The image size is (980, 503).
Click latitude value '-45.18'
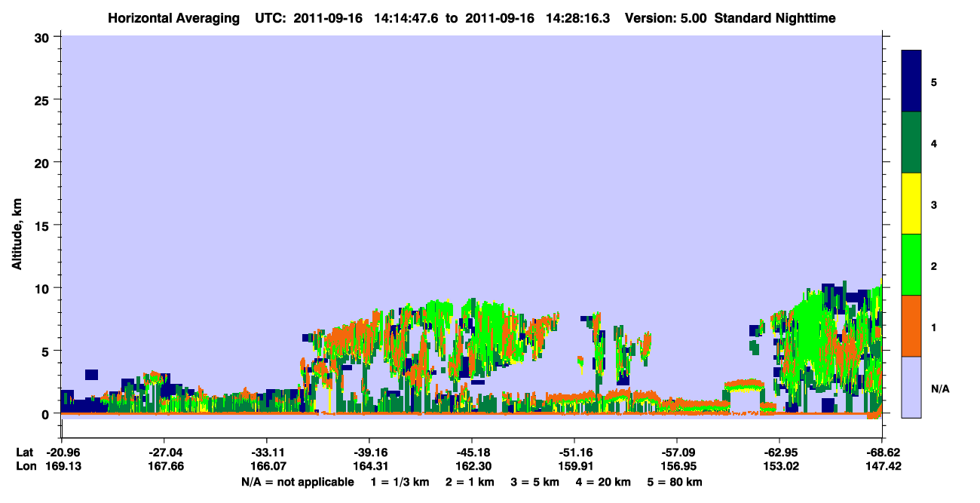click(471, 452)
